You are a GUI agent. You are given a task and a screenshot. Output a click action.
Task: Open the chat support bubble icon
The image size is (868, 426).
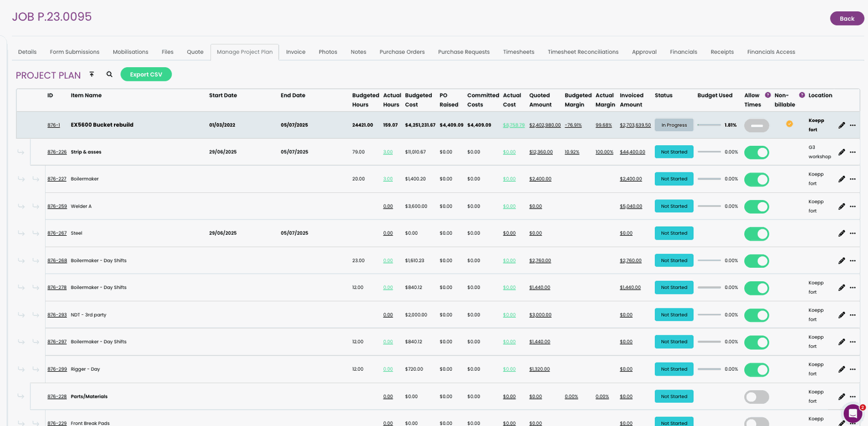coord(853,414)
